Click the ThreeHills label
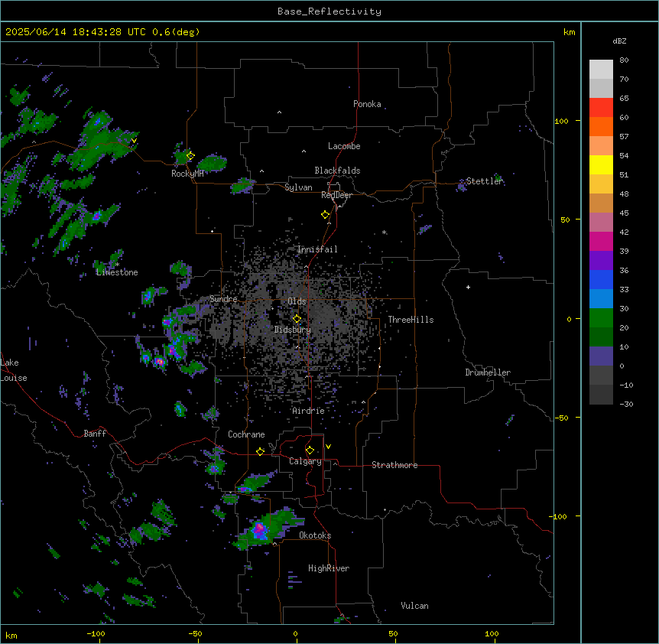The width and height of the screenshot is (659, 644). [x=411, y=320]
